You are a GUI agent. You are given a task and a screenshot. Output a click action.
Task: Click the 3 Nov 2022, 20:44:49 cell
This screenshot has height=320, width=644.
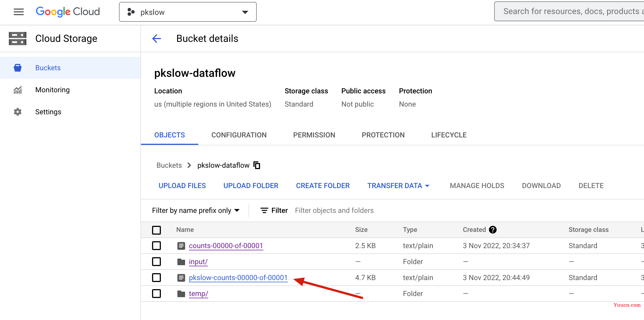(496, 278)
